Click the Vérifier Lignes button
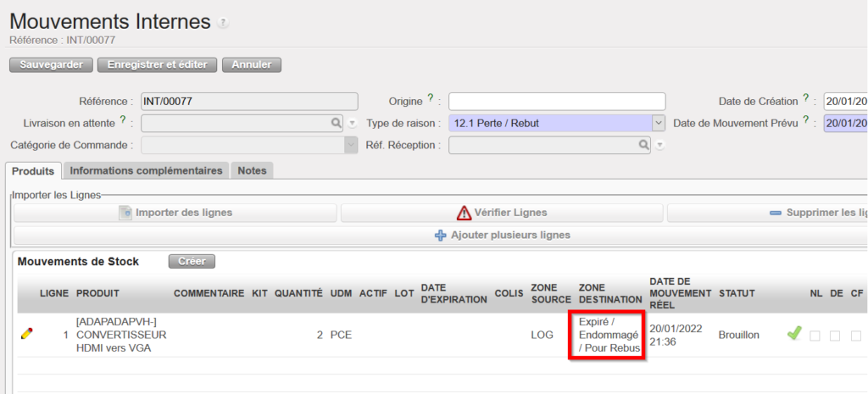The width and height of the screenshot is (868, 394). click(x=501, y=213)
